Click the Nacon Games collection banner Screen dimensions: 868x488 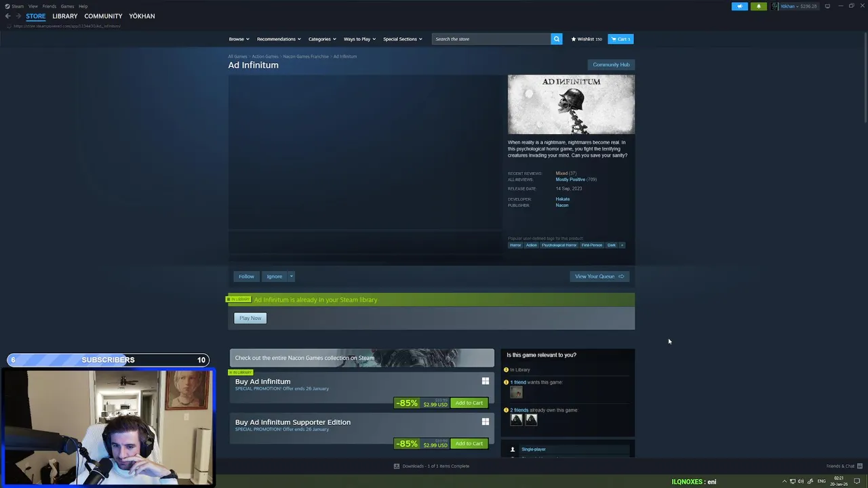(x=361, y=358)
